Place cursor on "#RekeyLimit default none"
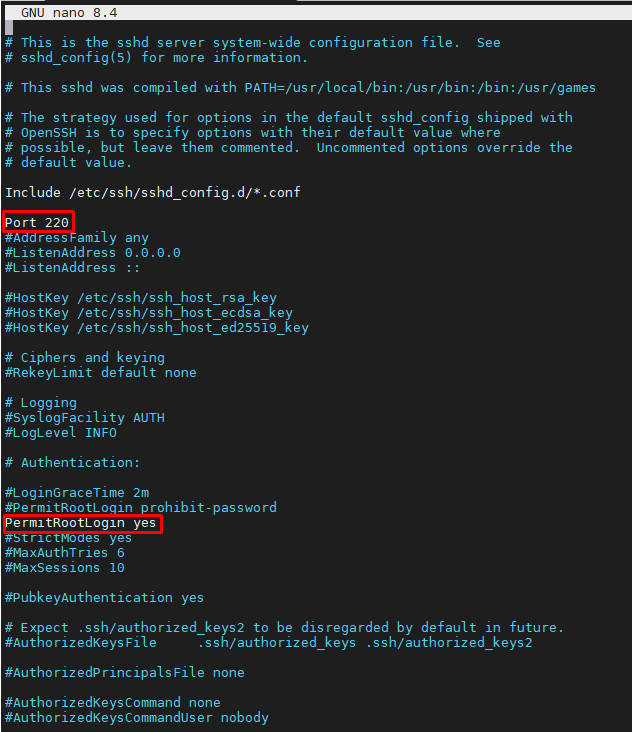 (x=101, y=372)
